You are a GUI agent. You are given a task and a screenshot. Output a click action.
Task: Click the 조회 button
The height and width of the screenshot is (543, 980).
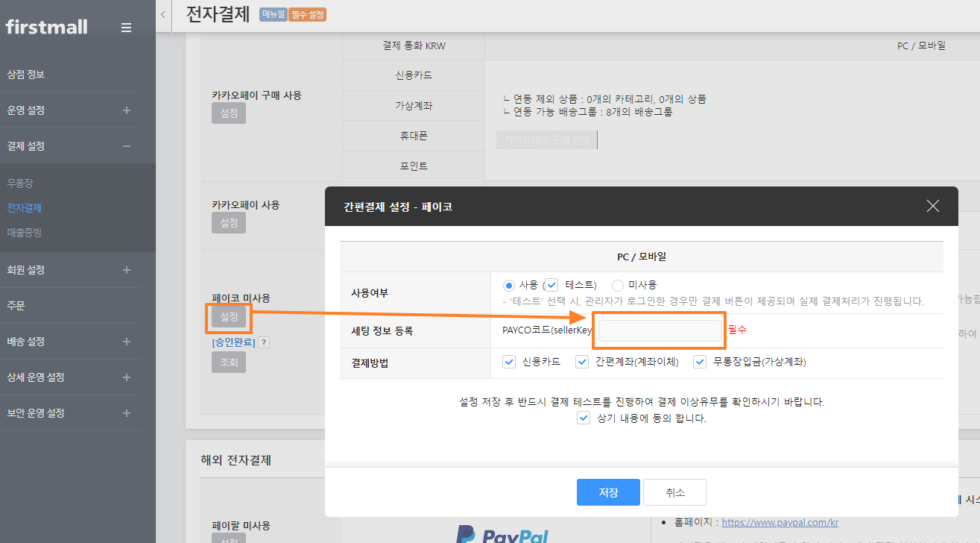[229, 362]
